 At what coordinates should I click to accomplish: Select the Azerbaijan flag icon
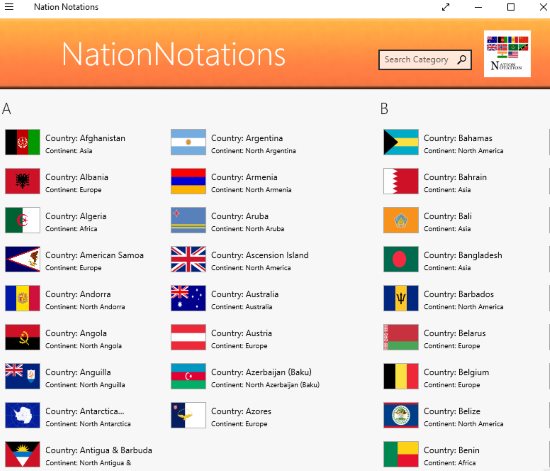pyautogui.click(x=188, y=376)
